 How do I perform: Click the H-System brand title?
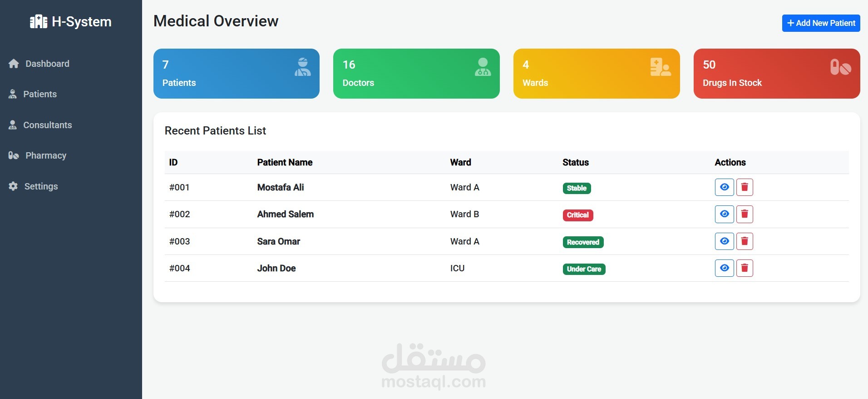pos(82,21)
